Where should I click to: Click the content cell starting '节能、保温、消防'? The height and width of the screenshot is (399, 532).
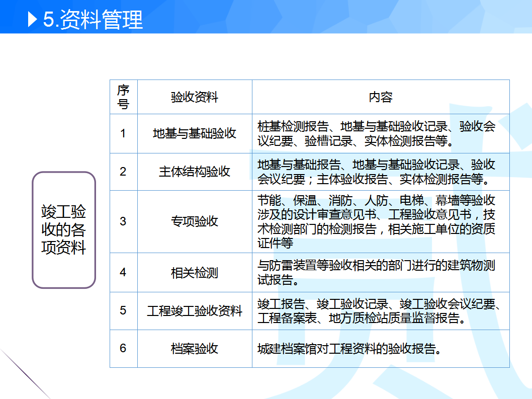381,221
